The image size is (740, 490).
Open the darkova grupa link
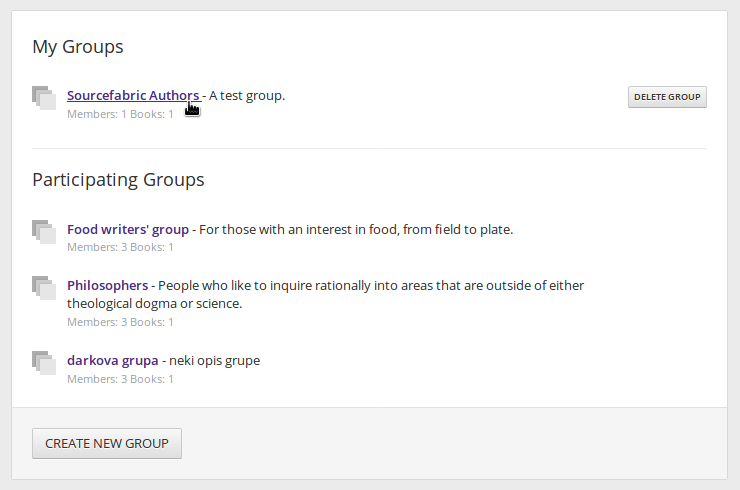(113, 361)
